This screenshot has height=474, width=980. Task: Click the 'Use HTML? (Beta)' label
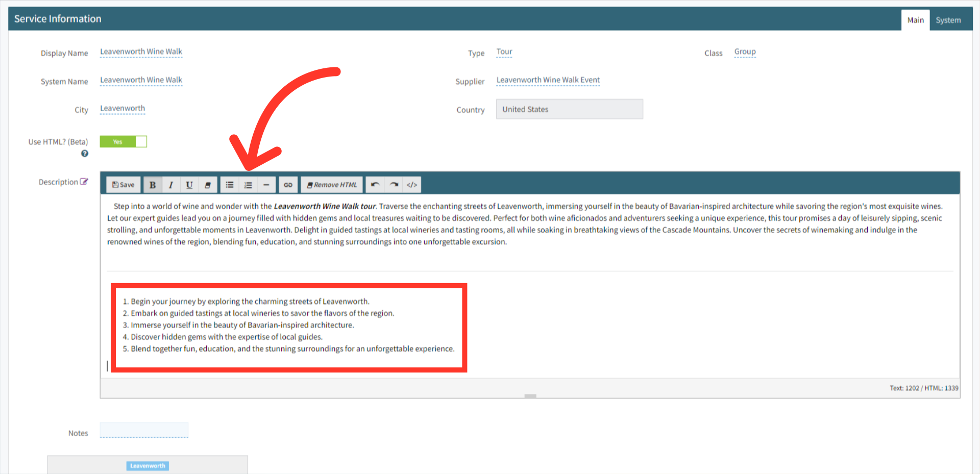click(x=58, y=142)
